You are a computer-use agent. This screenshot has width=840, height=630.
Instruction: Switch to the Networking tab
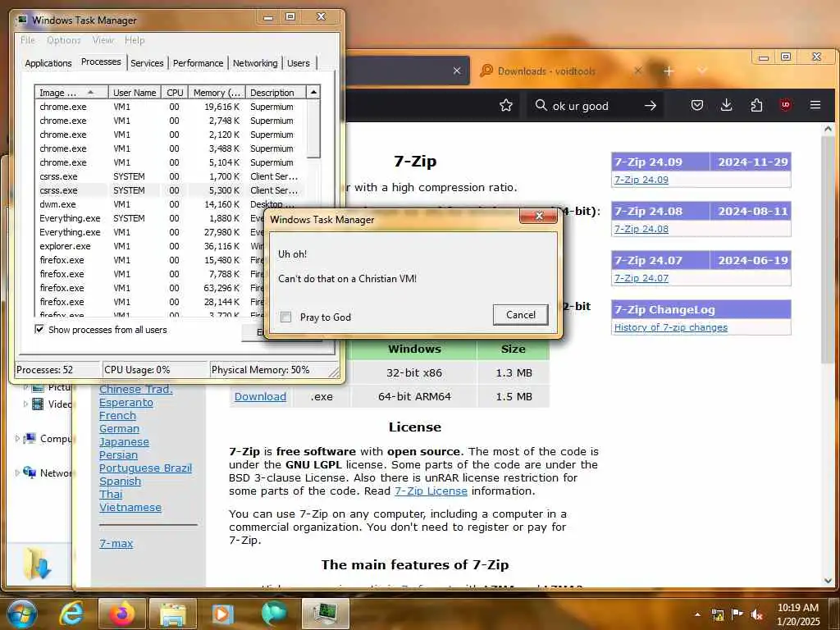tap(255, 63)
